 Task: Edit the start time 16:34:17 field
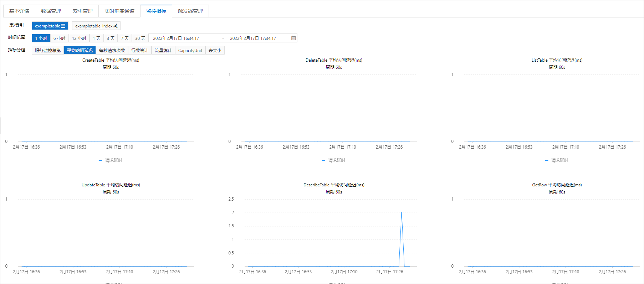click(185, 38)
